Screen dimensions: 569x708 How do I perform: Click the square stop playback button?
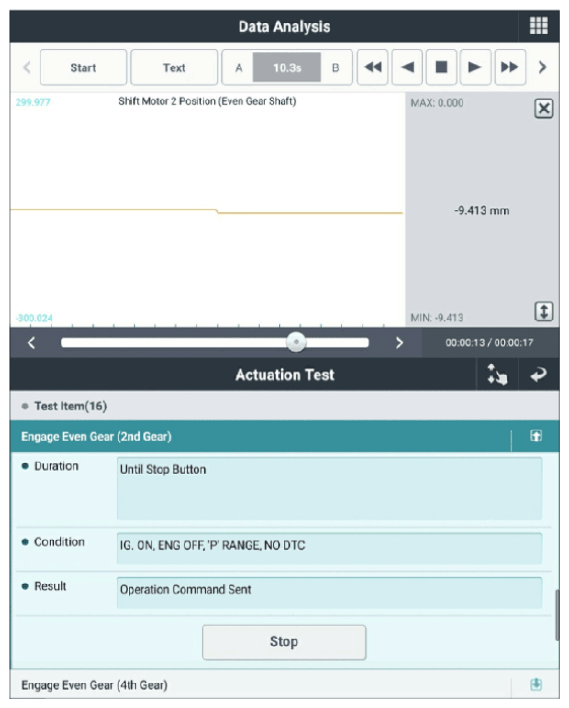(x=441, y=67)
